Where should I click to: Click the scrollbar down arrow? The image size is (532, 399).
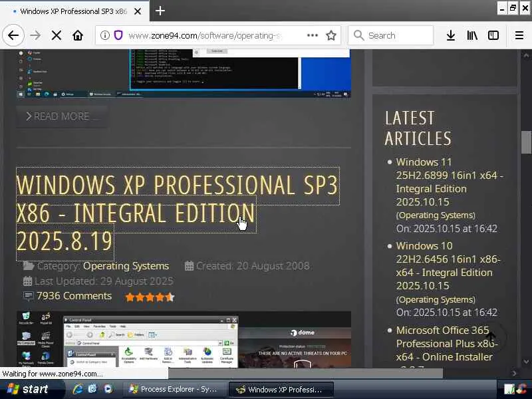point(526,362)
